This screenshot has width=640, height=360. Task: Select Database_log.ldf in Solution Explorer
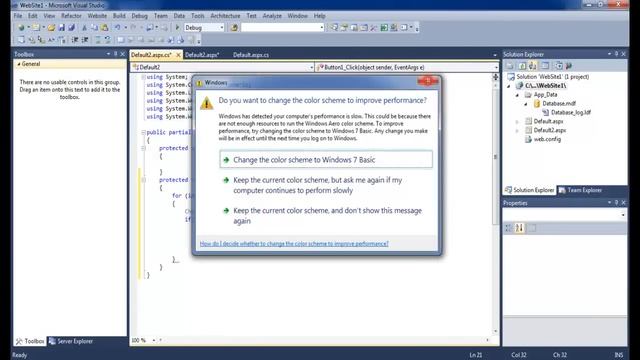tap(571, 113)
